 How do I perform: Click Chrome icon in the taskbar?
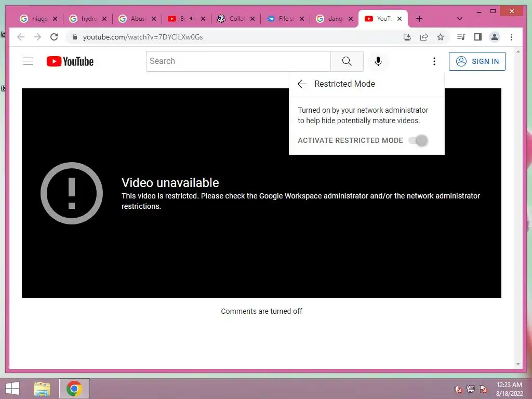74,389
